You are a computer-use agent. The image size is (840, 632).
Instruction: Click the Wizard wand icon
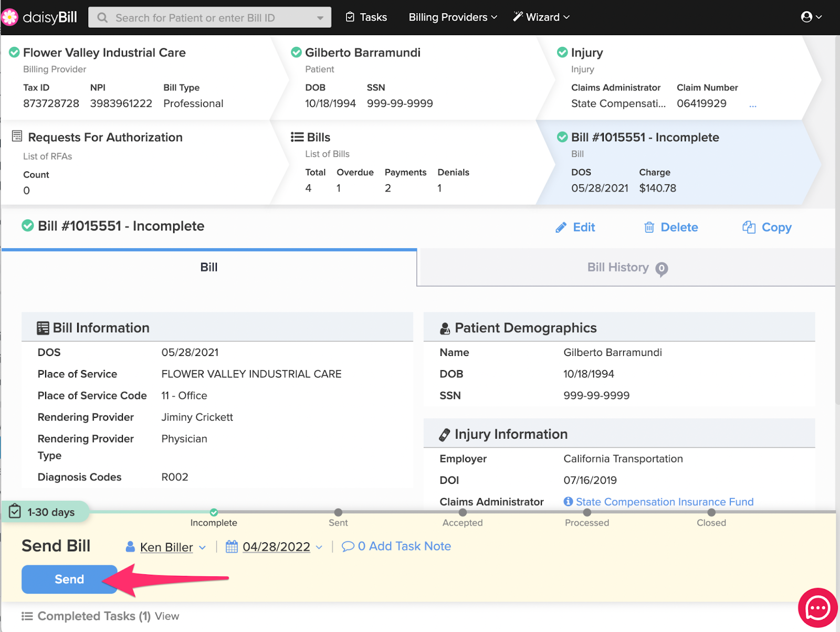518,17
